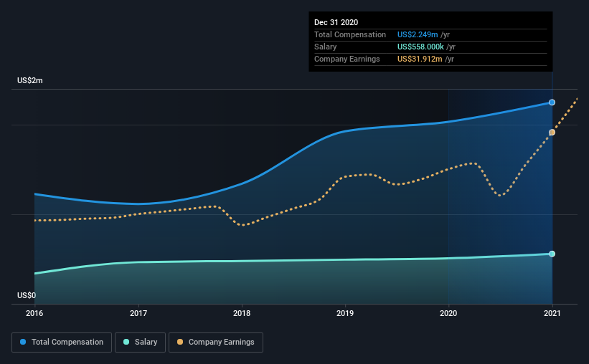Click the US$2.249m total compensation value
Viewport: 589px width, 364px height.
point(418,34)
